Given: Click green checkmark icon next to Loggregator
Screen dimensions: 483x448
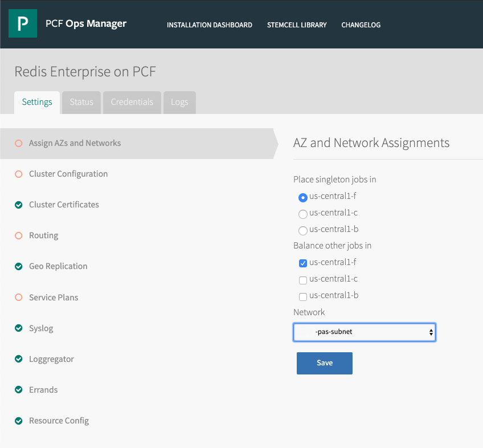Looking at the screenshot, I should pyautogui.click(x=19, y=359).
